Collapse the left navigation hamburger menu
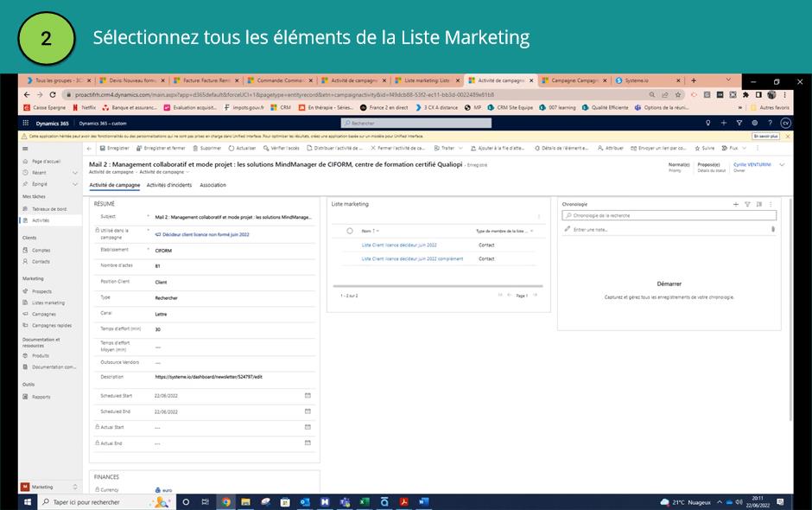Image resolution: width=812 pixels, height=510 pixels. tap(25, 149)
